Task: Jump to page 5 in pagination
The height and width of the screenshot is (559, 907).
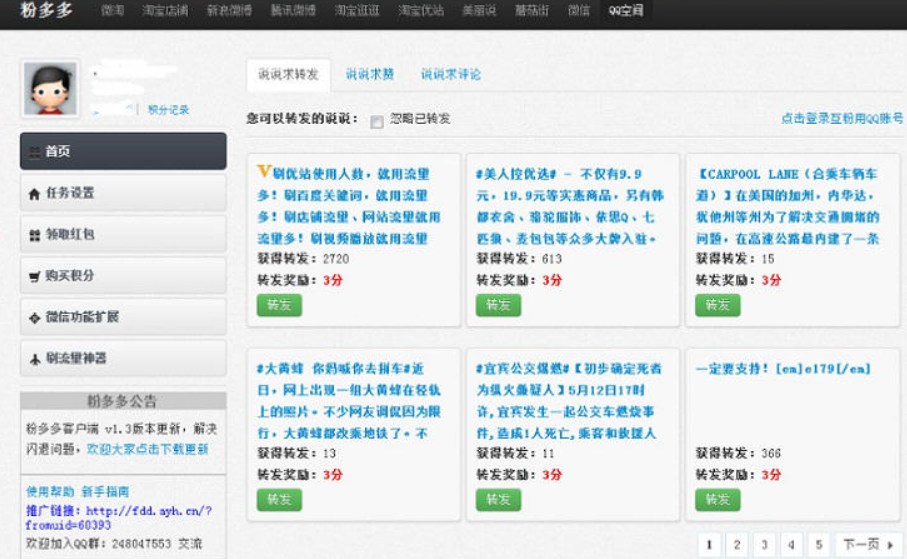Action: [x=819, y=545]
